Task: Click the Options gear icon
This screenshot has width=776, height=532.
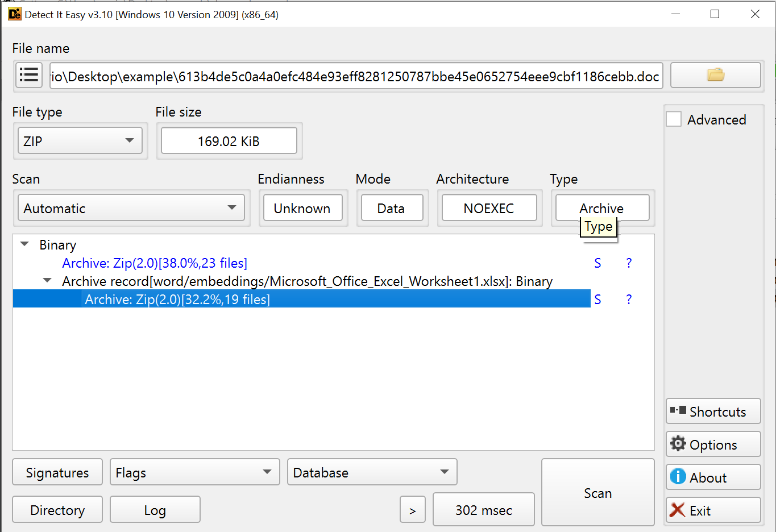Action: 678,444
